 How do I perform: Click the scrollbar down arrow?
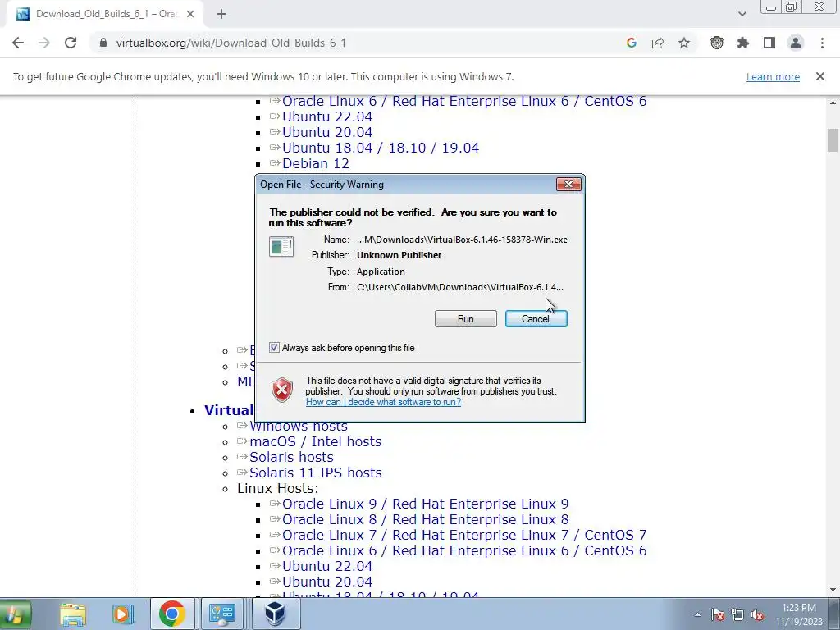coord(833,591)
